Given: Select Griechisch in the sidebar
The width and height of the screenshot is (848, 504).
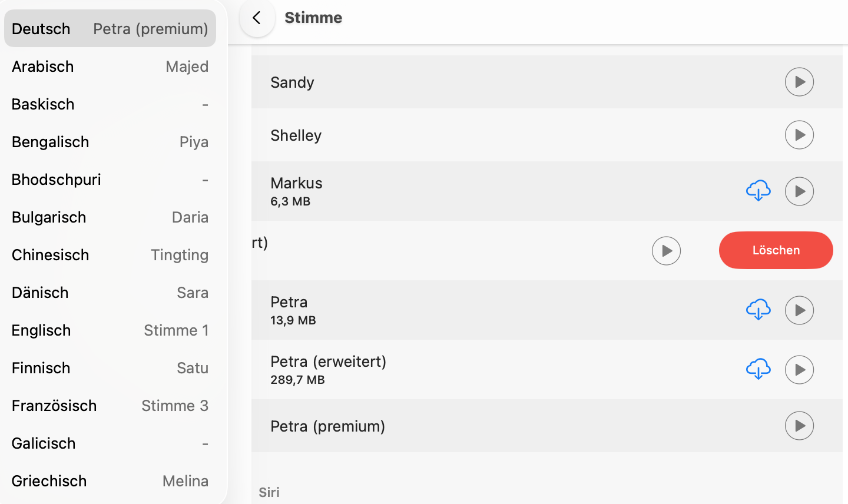Looking at the screenshot, I should (x=110, y=481).
